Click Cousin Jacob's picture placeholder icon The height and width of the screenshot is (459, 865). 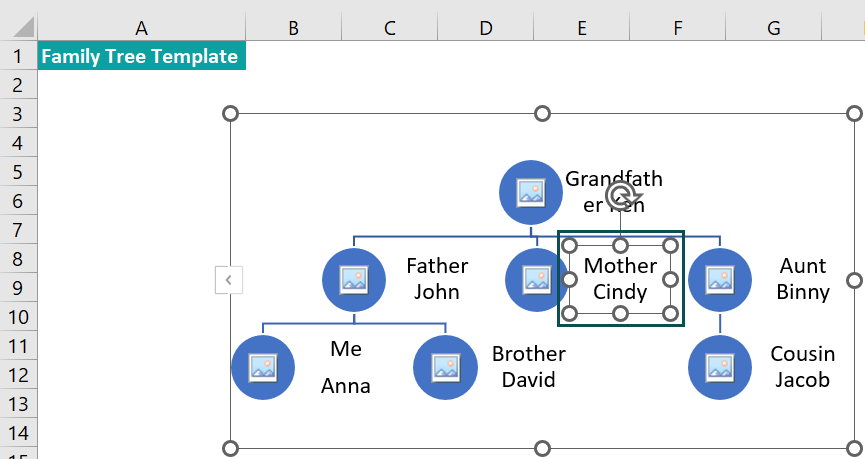(x=719, y=367)
